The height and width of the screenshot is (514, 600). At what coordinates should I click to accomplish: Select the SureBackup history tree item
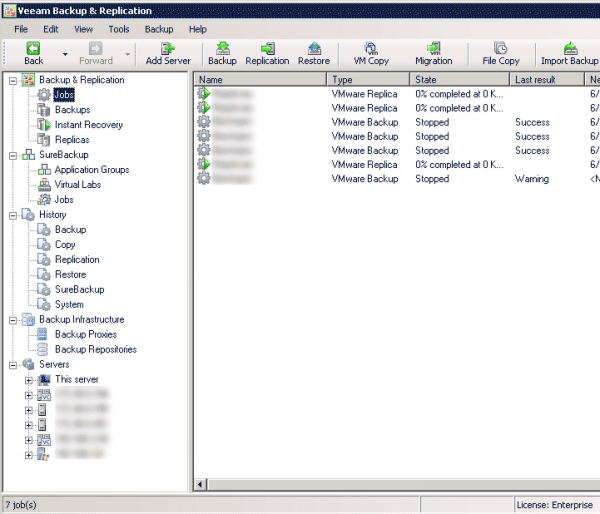80,289
